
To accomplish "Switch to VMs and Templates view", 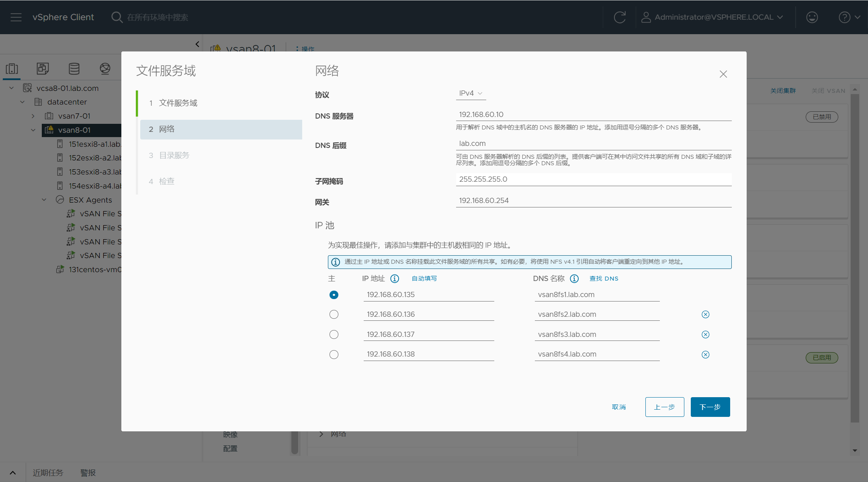I will coord(43,69).
